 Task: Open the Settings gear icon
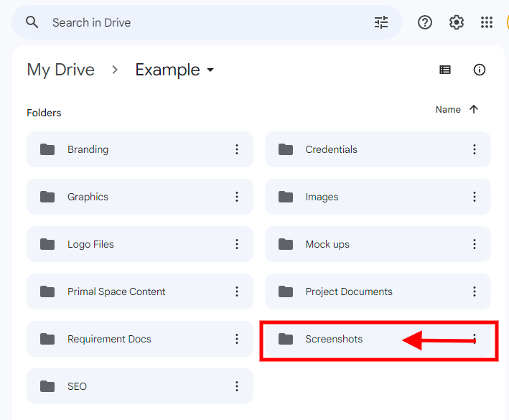pos(457,22)
